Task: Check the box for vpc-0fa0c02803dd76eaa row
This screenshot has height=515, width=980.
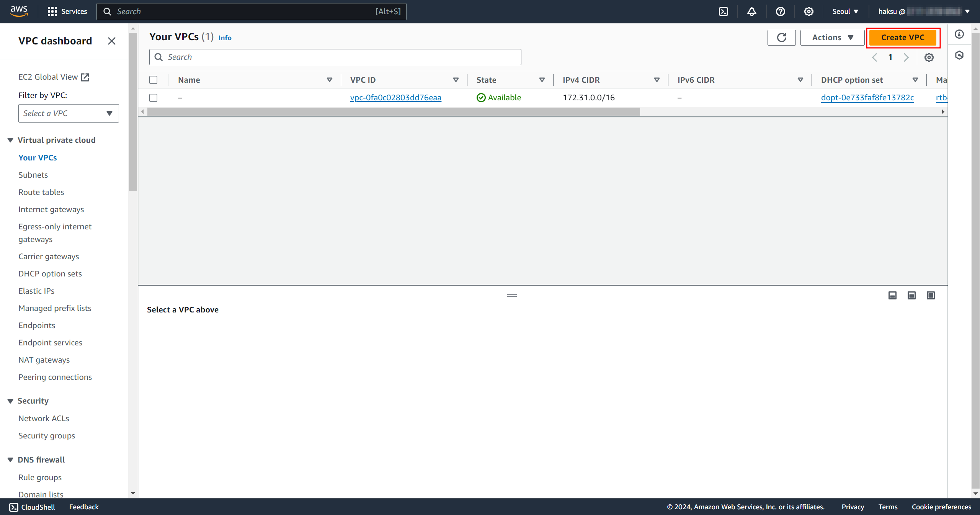Action: click(x=154, y=98)
